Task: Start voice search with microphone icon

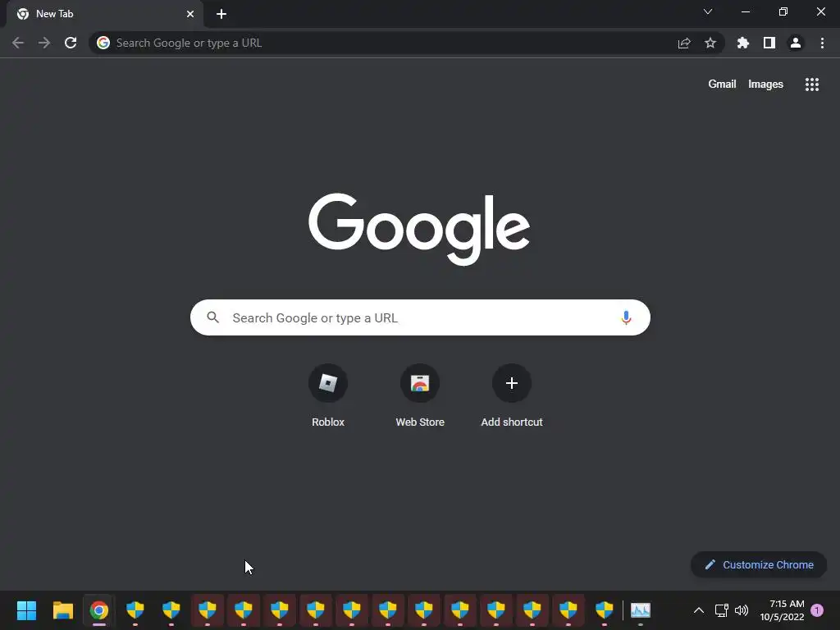Action: [626, 317]
